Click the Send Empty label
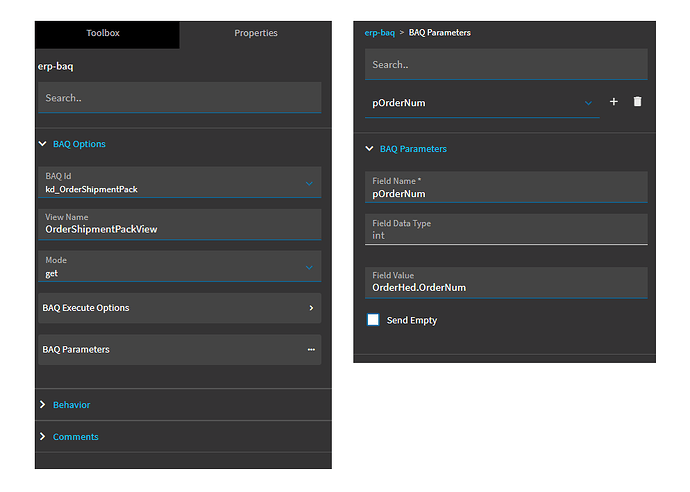Image resolution: width=690 pixels, height=492 pixels. point(412,320)
